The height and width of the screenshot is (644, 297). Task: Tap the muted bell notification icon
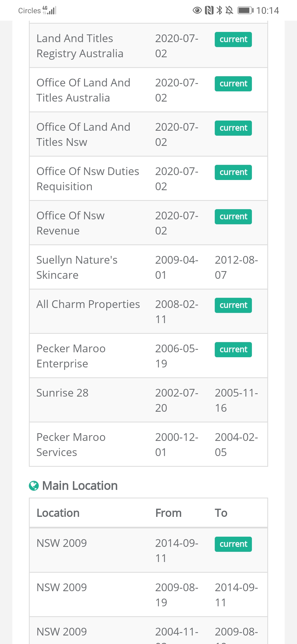click(x=229, y=10)
